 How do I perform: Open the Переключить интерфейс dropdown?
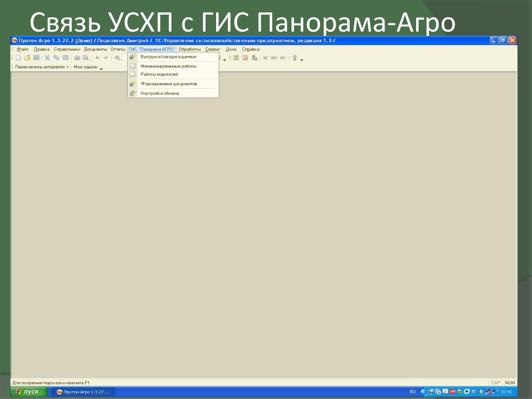click(x=42, y=67)
